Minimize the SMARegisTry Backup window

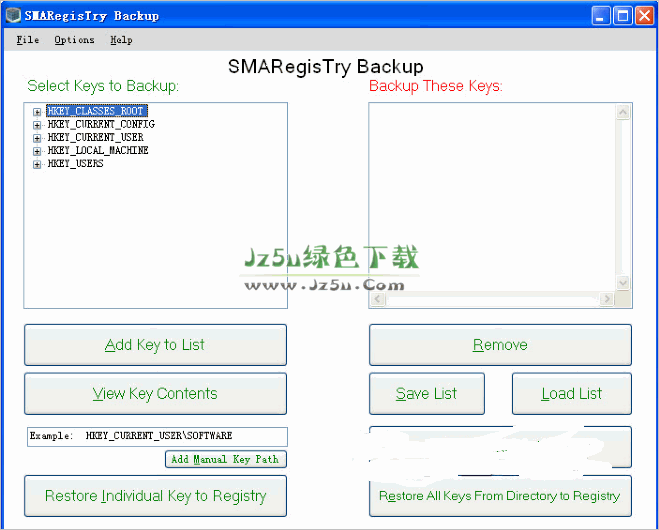601,16
